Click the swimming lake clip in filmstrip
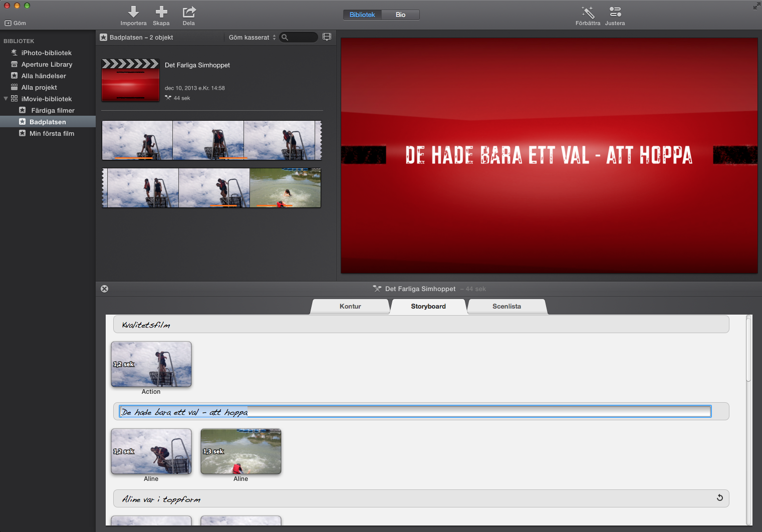Viewport: 762px width, 532px height. click(285, 188)
